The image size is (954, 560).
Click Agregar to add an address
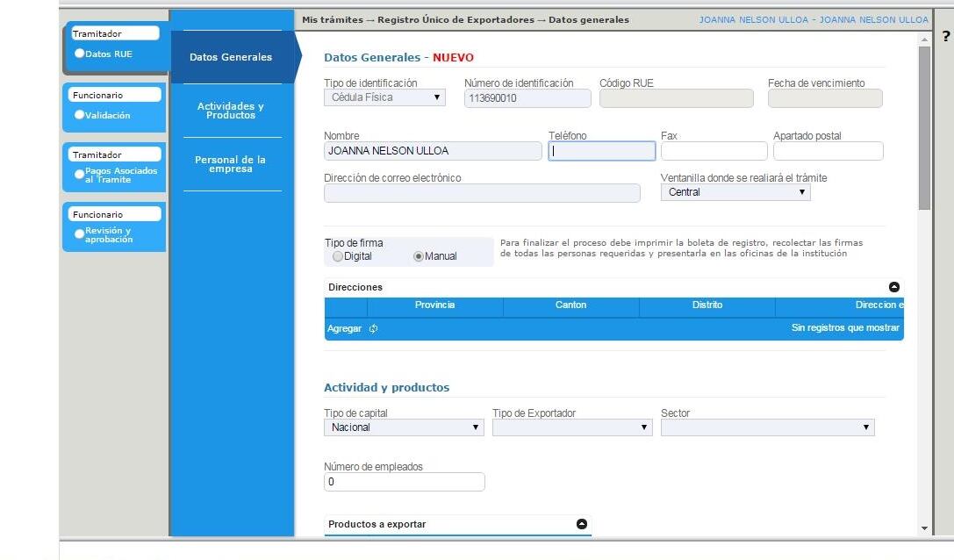pyautogui.click(x=344, y=328)
